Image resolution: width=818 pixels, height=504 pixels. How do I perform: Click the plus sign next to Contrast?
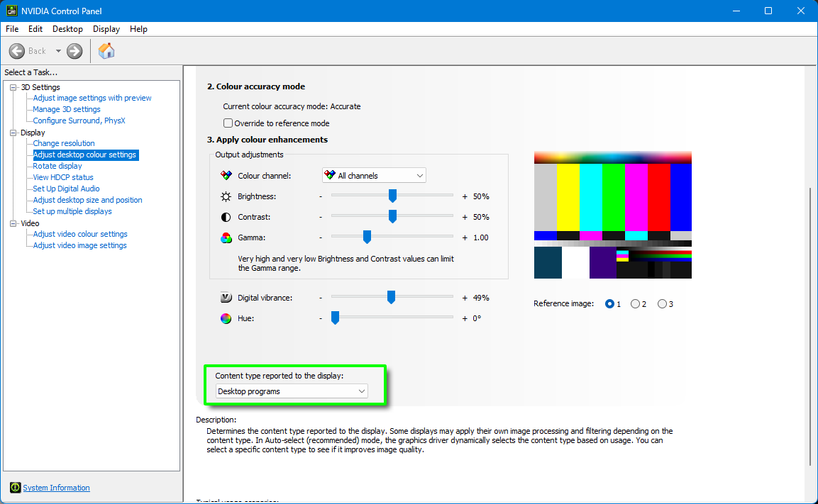[x=465, y=217]
